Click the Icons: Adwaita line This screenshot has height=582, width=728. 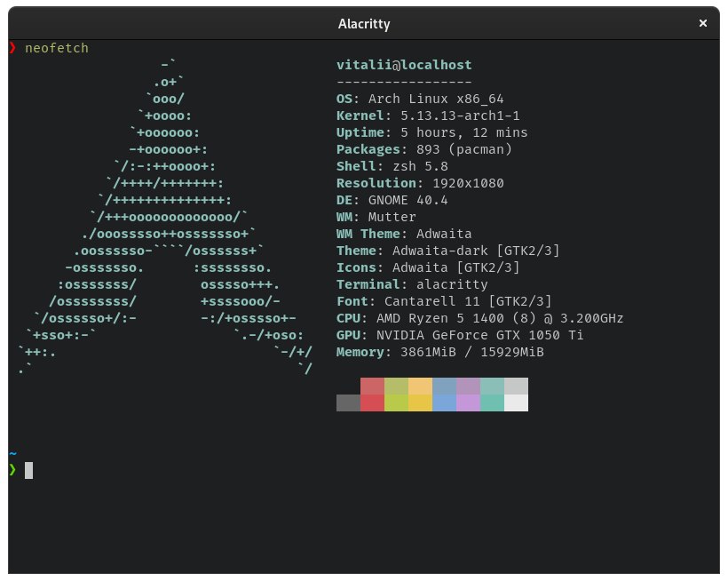[428, 267]
